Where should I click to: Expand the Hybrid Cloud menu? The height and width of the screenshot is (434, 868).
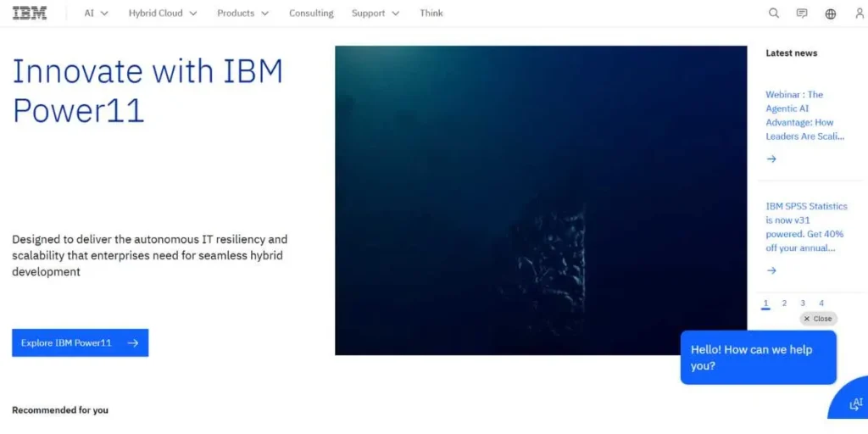[x=163, y=14]
